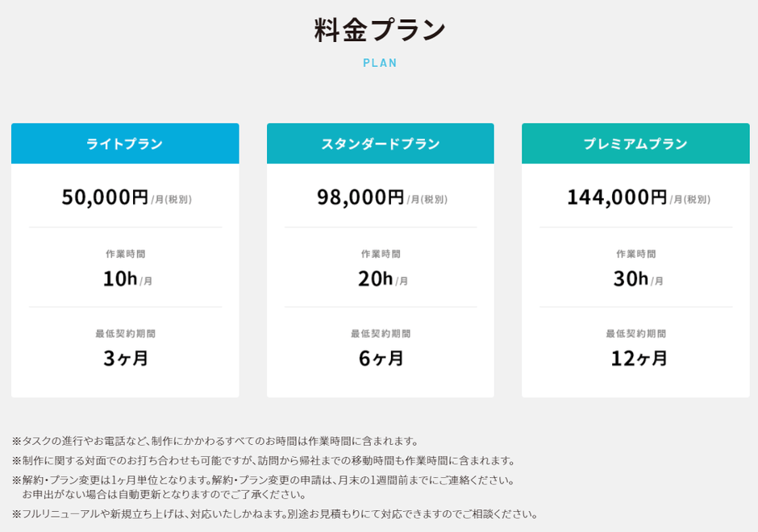Click the 144,000円 price
758x532 pixels.
pos(617,197)
